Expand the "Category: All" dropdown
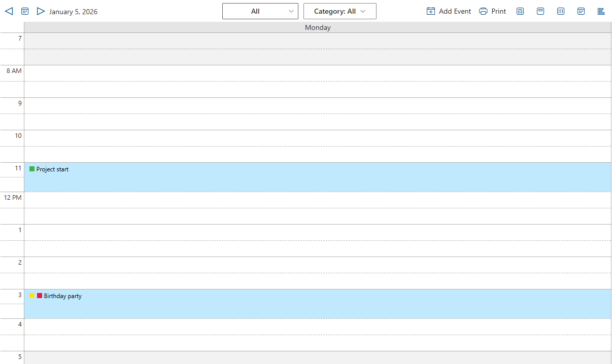613x364 pixels. (339, 11)
